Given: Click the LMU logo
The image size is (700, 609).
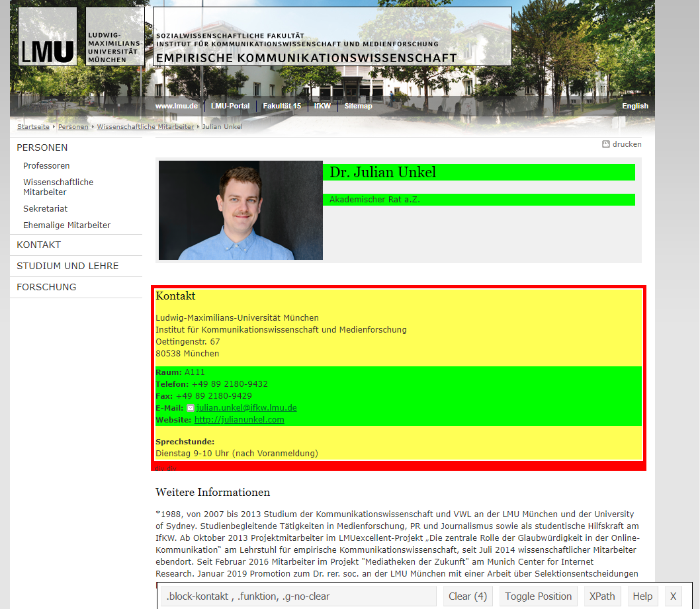Looking at the screenshot, I should coord(48,36).
